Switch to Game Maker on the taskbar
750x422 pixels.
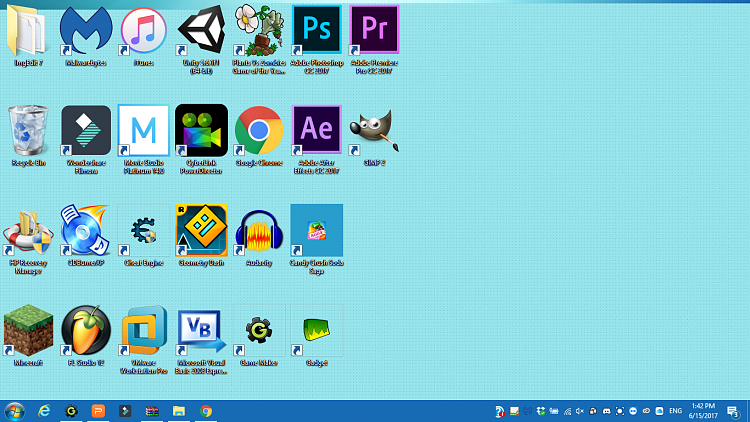(71, 411)
